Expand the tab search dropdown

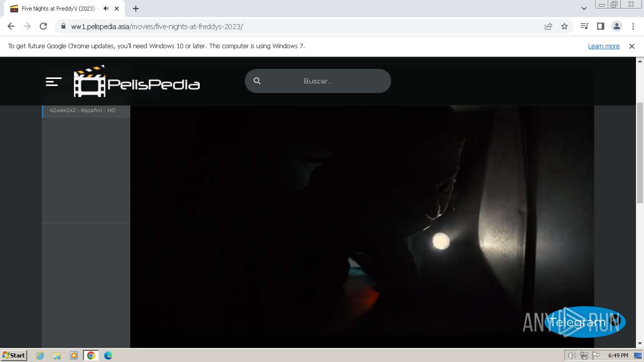584,9
